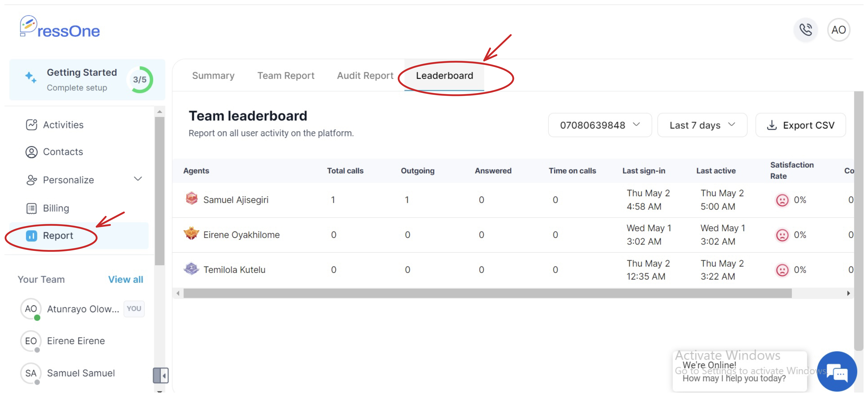
Task: Click the Contacts sidebar icon
Action: coord(31,152)
